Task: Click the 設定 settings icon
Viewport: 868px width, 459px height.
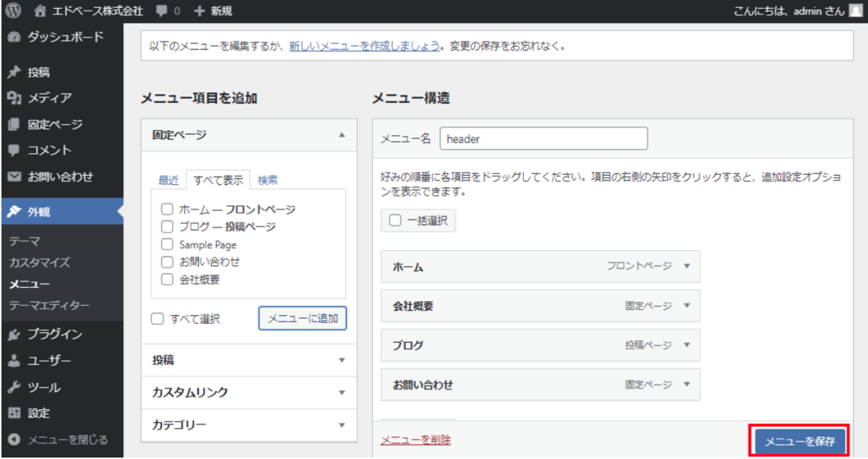Action: click(x=14, y=413)
